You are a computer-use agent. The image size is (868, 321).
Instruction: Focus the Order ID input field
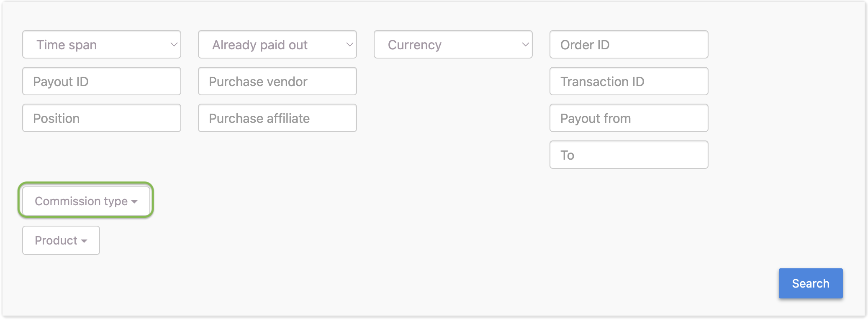click(x=629, y=44)
